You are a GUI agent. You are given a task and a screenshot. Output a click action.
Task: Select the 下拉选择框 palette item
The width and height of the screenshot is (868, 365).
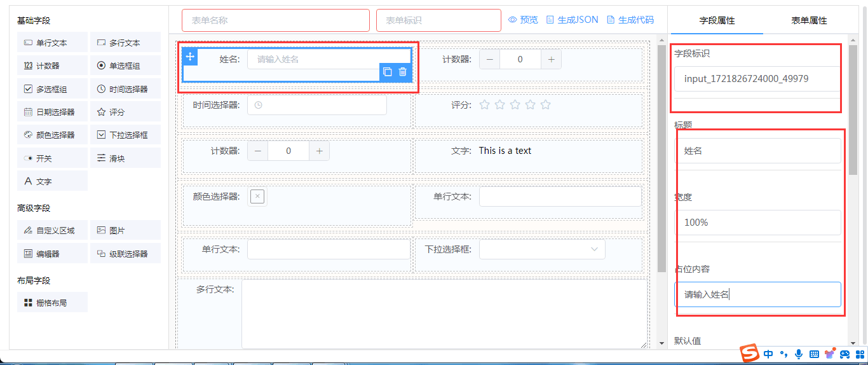125,135
